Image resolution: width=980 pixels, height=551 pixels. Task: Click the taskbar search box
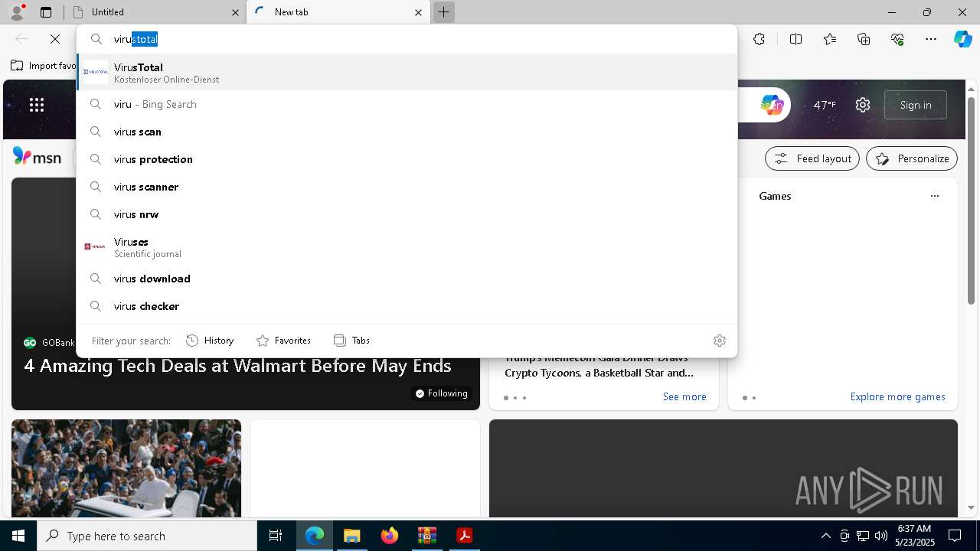click(x=147, y=536)
